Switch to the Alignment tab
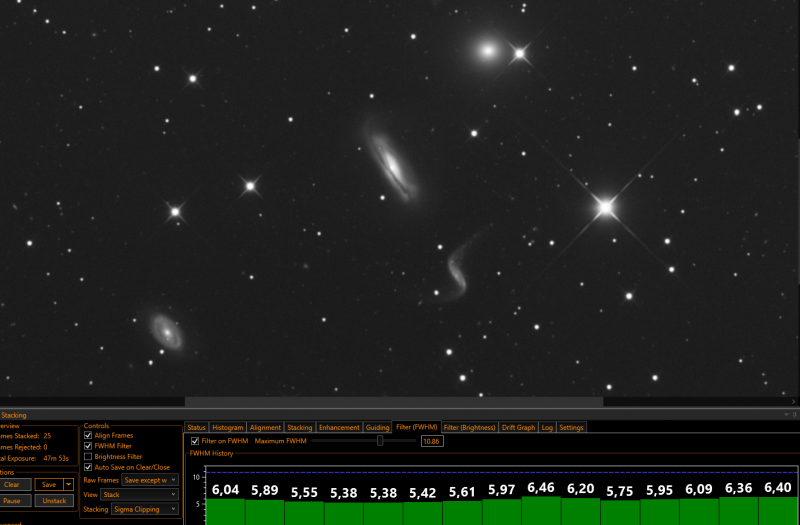 click(x=265, y=428)
